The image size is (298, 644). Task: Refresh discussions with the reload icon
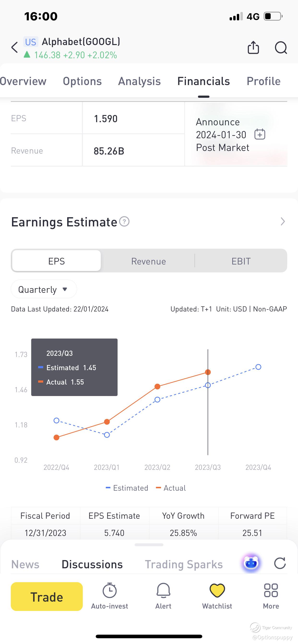pos(280,563)
